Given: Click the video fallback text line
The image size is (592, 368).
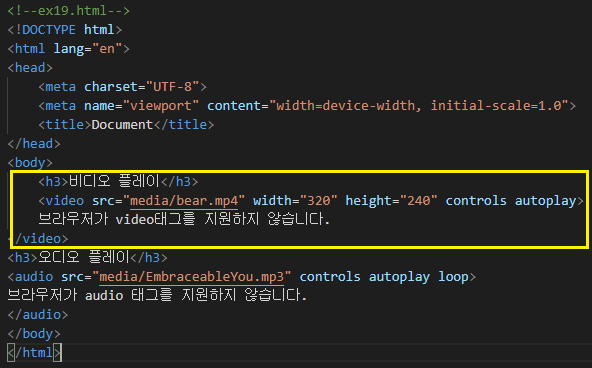Looking at the screenshot, I should [x=184, y=219].
